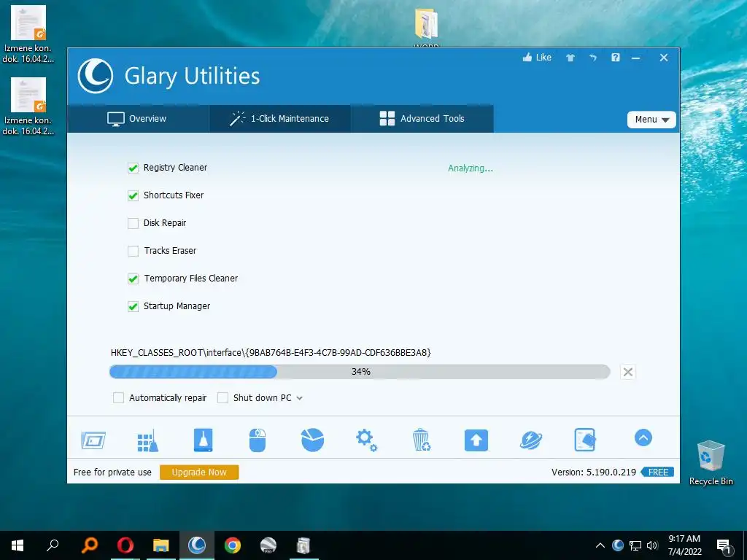Open the Menu dropdown button

point(651,120)
